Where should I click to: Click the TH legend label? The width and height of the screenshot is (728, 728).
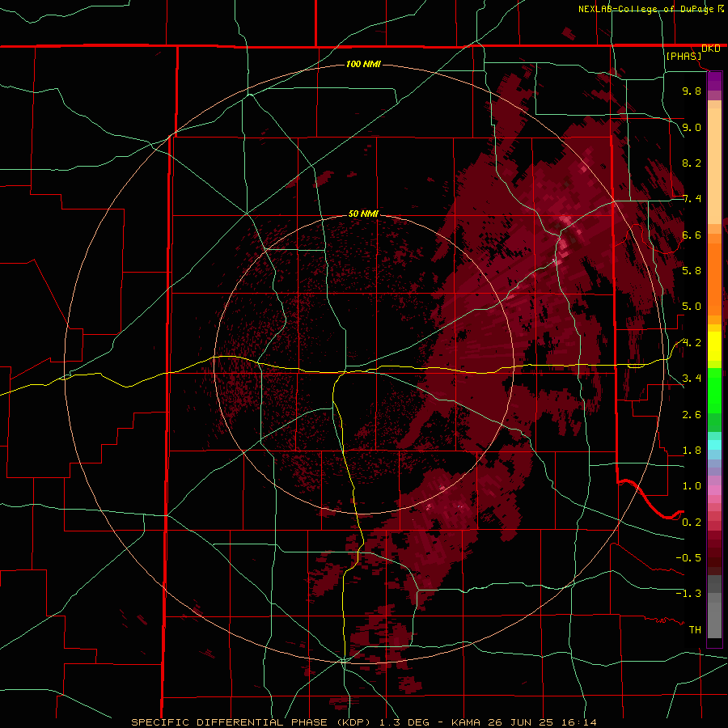695,629
